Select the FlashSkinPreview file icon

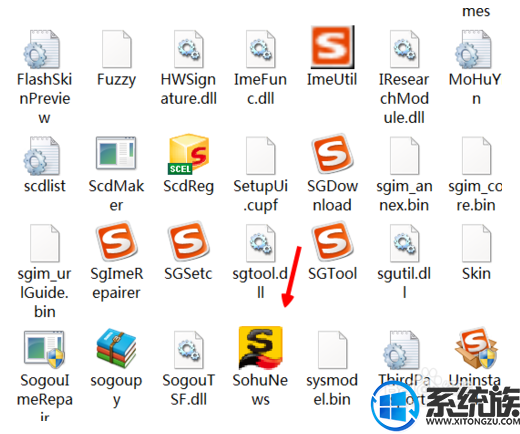tap(42, 49)
